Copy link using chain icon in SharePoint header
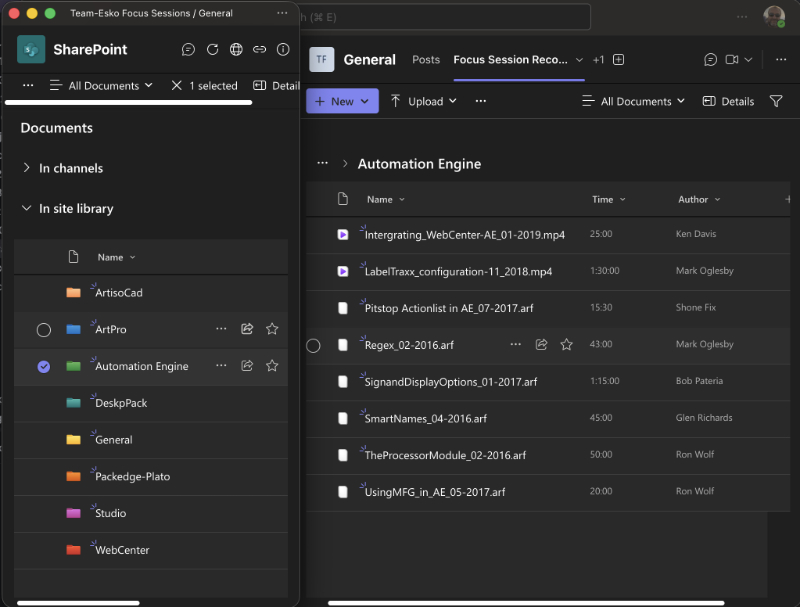 (259, 49)
